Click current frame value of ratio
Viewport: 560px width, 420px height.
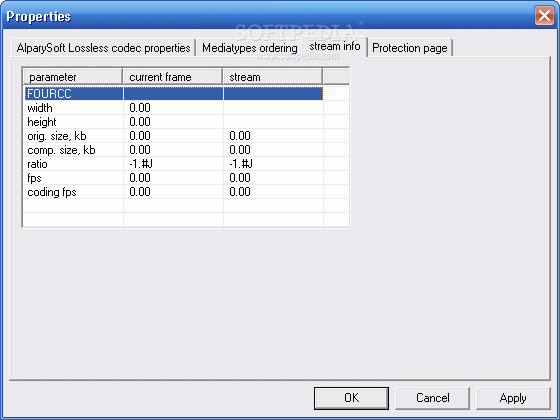[141, 164]
